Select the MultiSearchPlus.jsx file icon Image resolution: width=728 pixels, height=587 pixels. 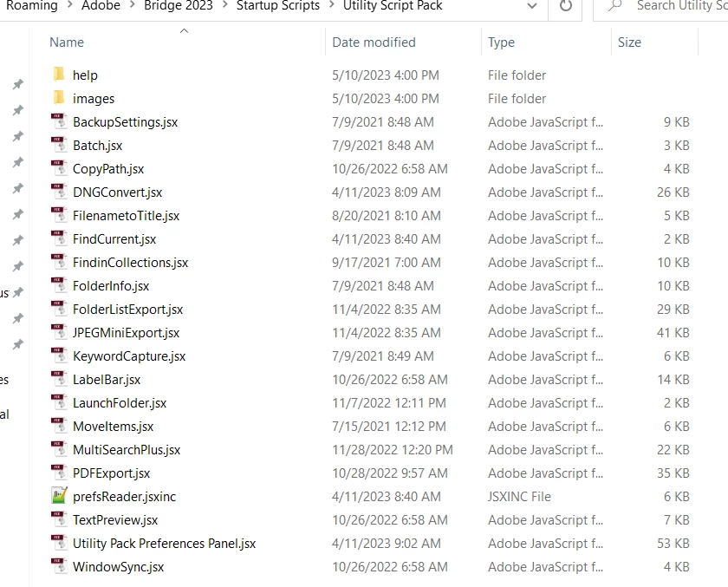coord(59,448)
